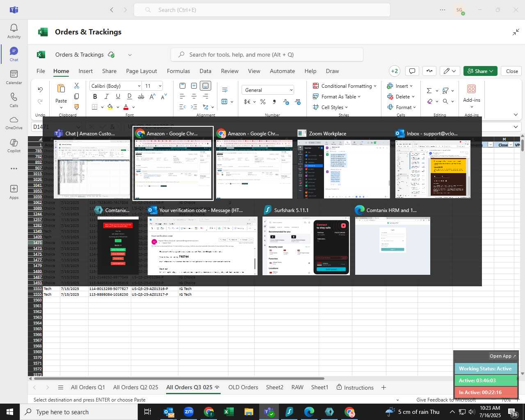Toggle Italic formatting
The height and width of the screenshot is (420, 525).
coord(107,96)
